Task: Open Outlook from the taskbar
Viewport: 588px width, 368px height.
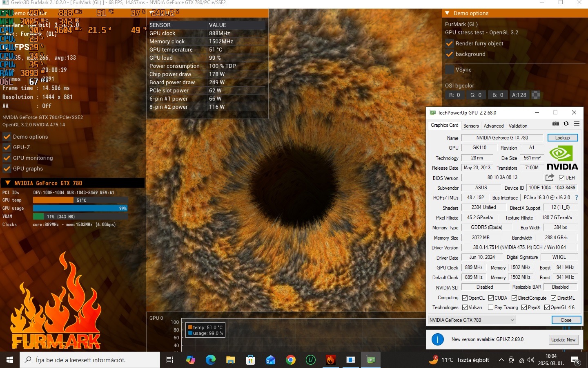Action: click(270, 360)
